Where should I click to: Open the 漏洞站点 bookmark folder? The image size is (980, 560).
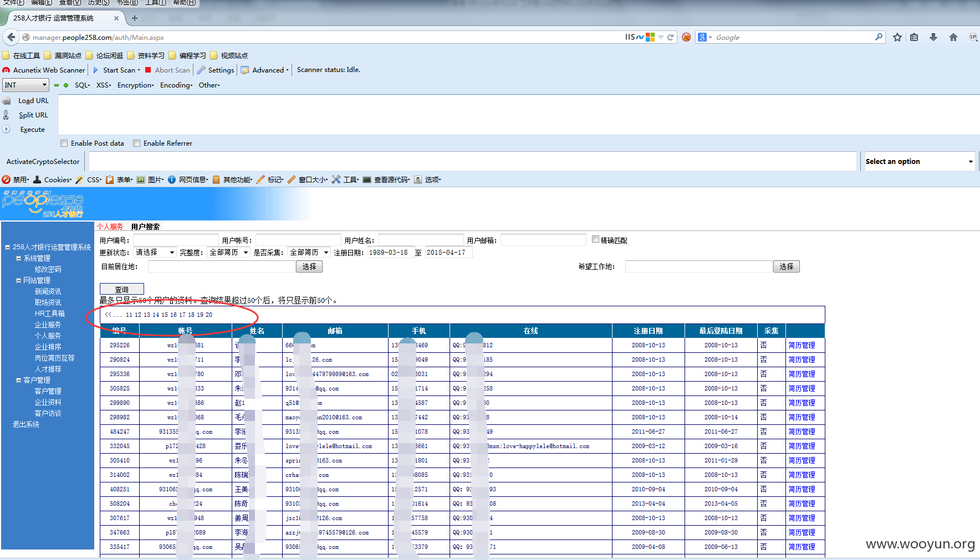63,55
